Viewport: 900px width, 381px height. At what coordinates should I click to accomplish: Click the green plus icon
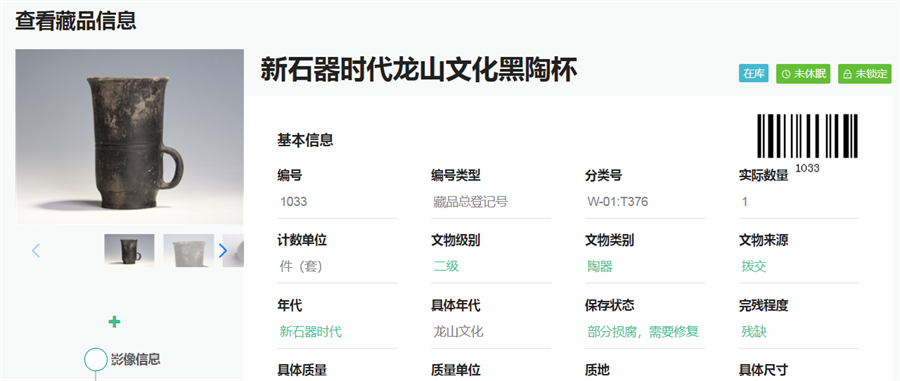click(x=114, y=322)
